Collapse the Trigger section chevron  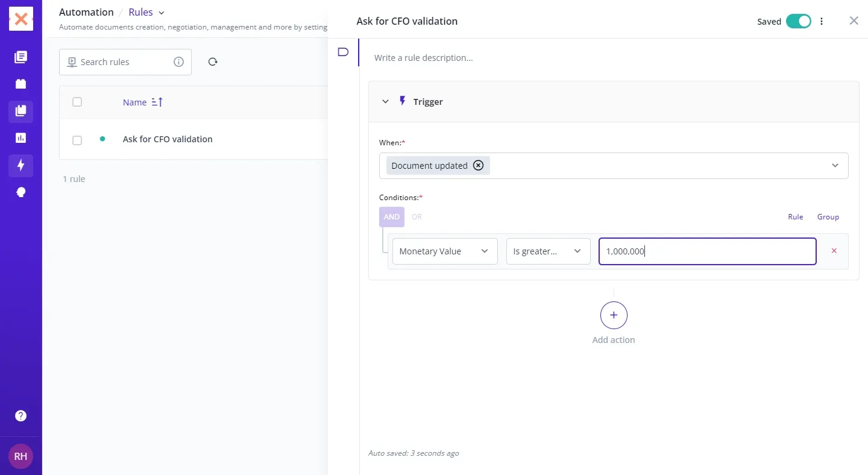point(386,102)
